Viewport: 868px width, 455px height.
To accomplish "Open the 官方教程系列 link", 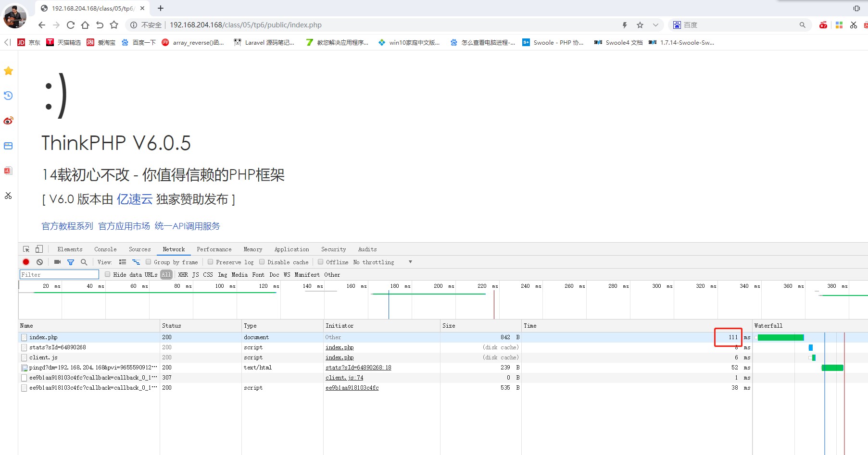I will [67, 226].
